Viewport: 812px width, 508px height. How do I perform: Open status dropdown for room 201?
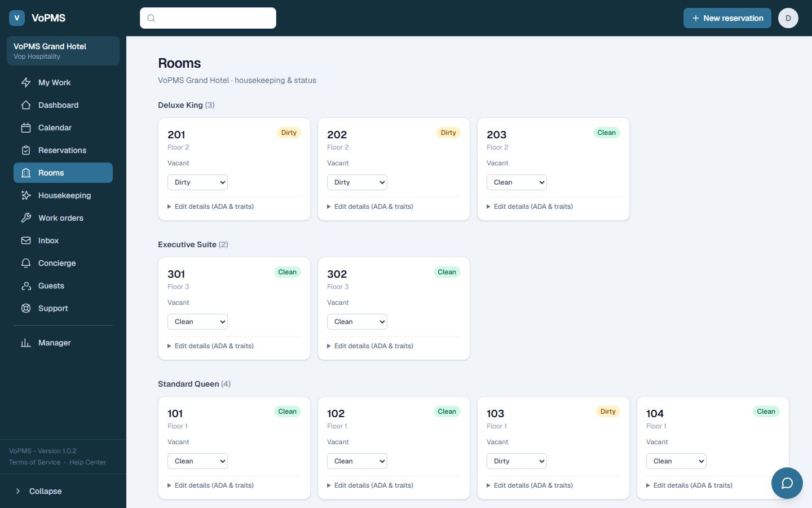pos(197,182)
